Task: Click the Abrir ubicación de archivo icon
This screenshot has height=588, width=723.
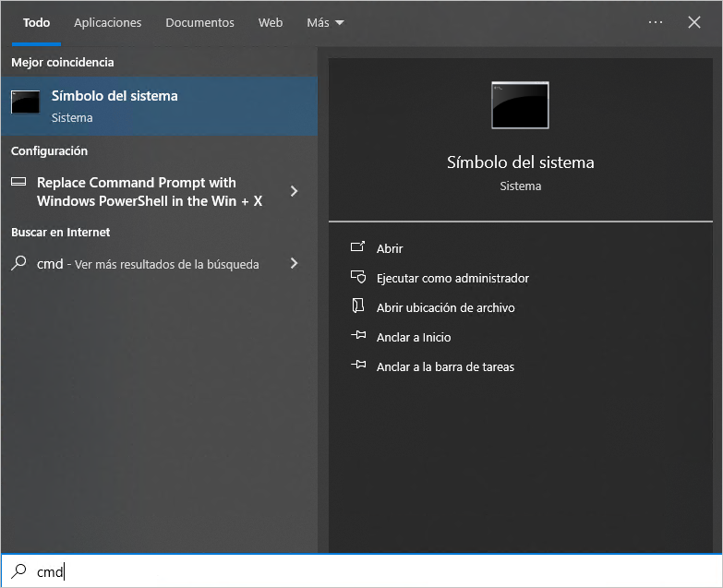Action: tap(358, 307)
